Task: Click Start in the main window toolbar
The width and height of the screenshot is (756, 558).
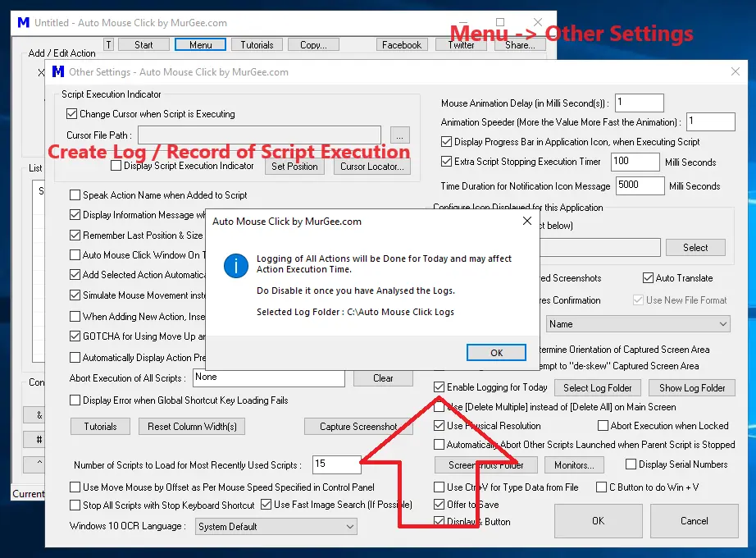Action: [143, 45]
